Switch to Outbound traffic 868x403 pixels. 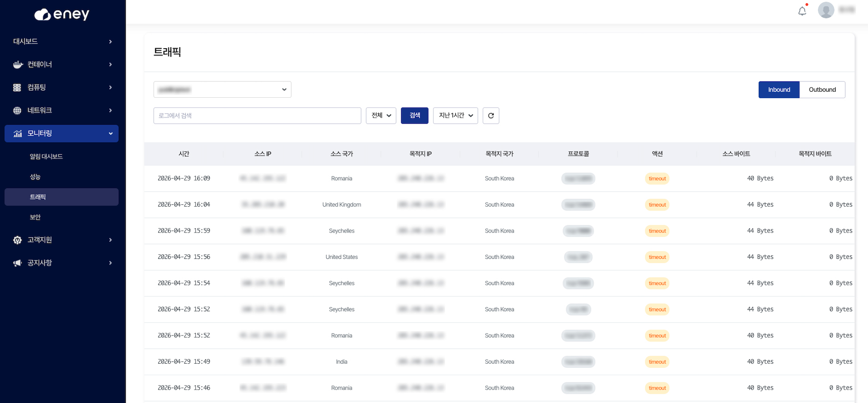click(x=822, y=89)
